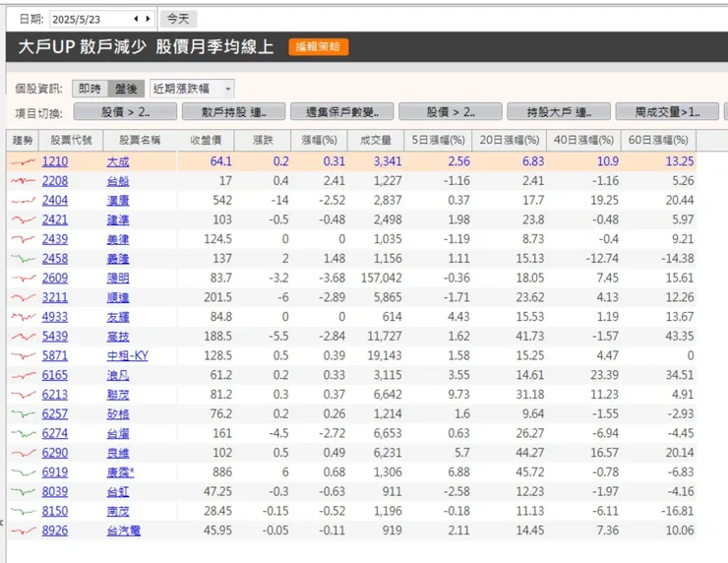The height and width of the screenshot is (563, 728).
Task: Switch to the 週集保戶數變.. item tab
Action: click(x=341, y=112)
